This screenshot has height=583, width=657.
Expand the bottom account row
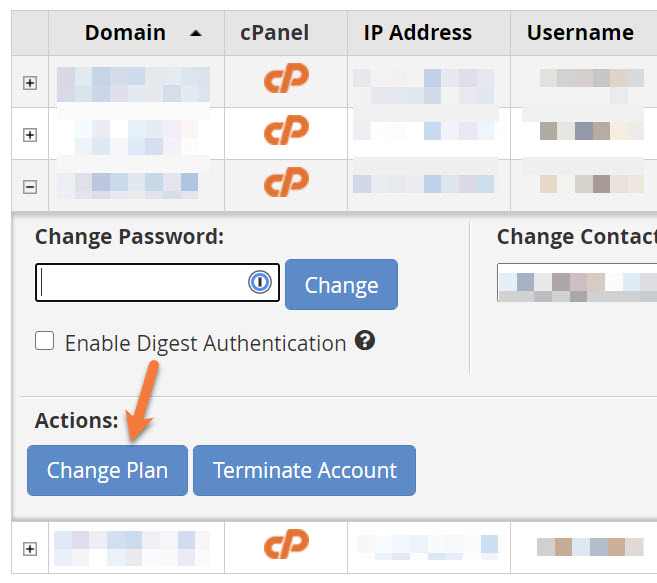click(x=30, y=549)
